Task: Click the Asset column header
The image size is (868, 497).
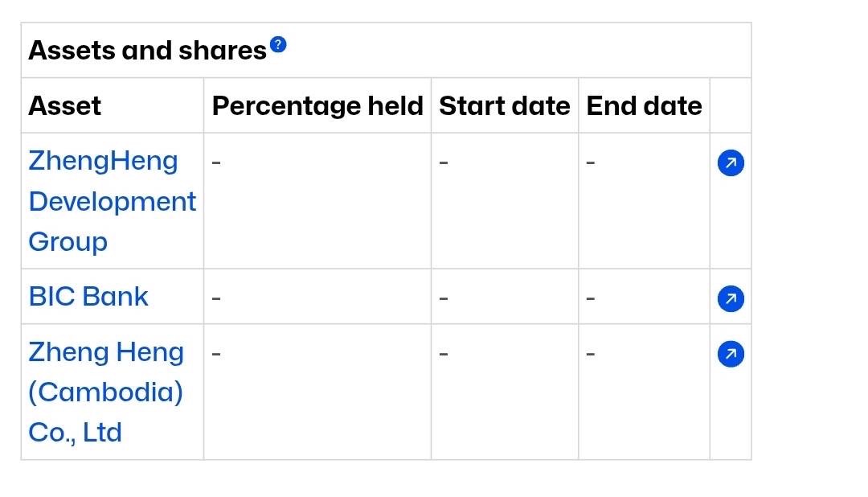Action: click(x=65, y=106)
